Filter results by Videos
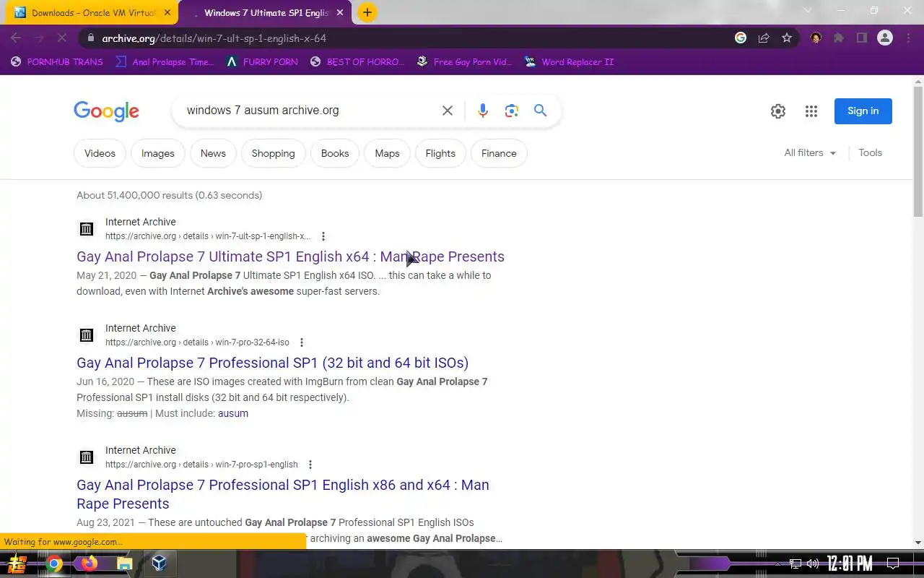924x578 pixels. click(x=100, y=153)
